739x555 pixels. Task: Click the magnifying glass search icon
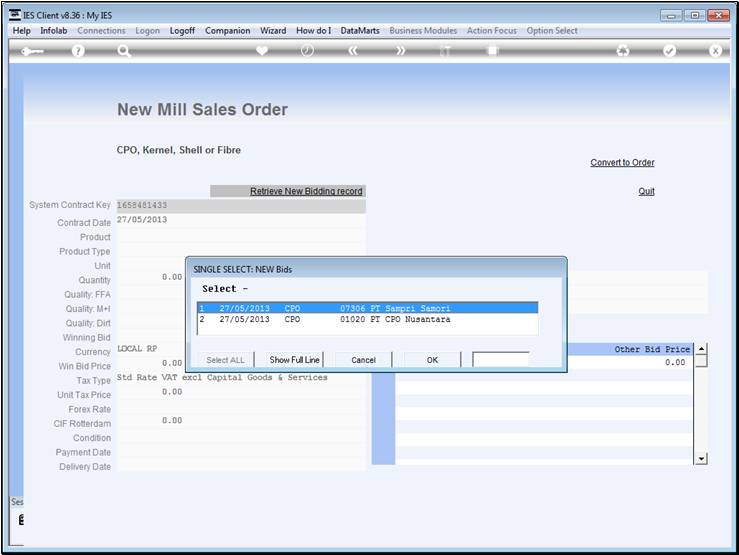coord(124,51)
